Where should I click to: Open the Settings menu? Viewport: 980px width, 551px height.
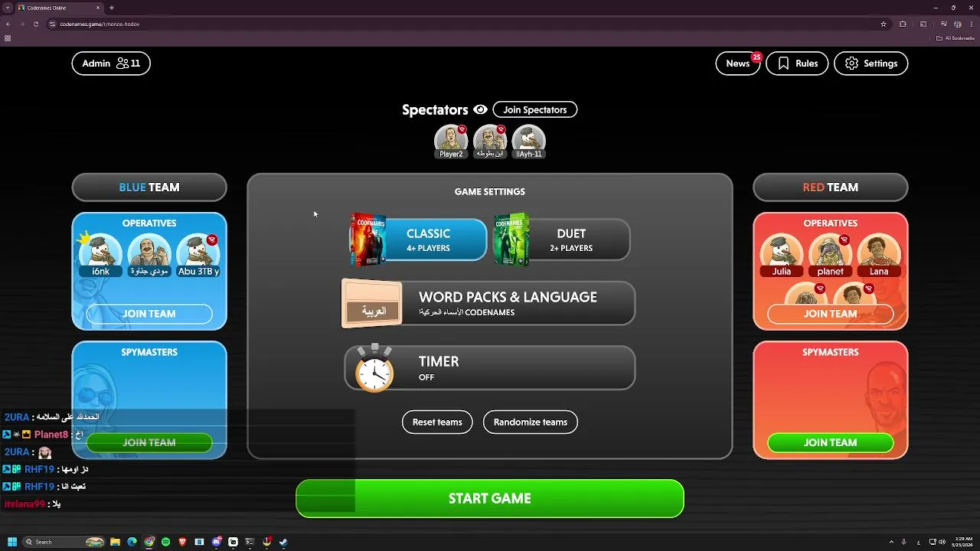[x=871, y=64]
